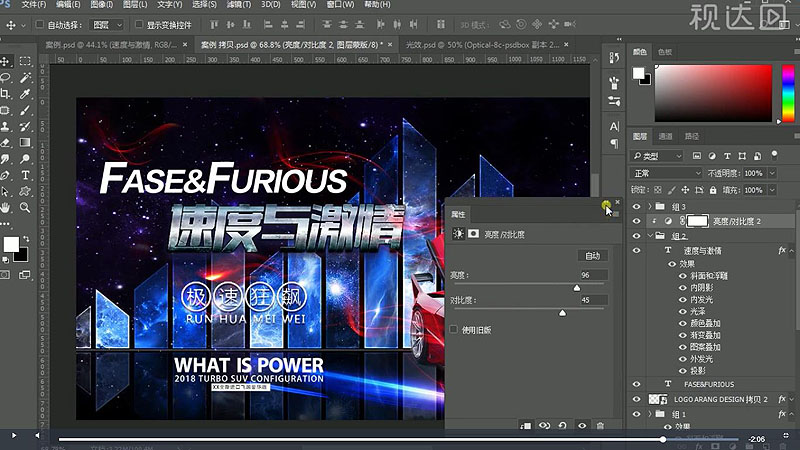The width and height of the screenshot is (800, 450).
Task: Hide the FASE&FURIOUS text layer
Action: click(x=636, y=384)
